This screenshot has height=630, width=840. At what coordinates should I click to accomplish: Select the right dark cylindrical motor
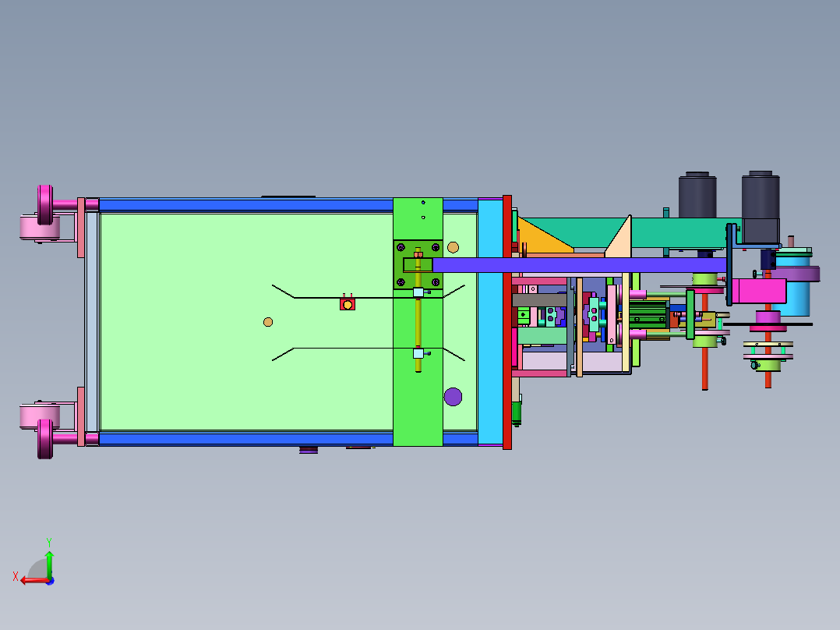tap(761, 207)
